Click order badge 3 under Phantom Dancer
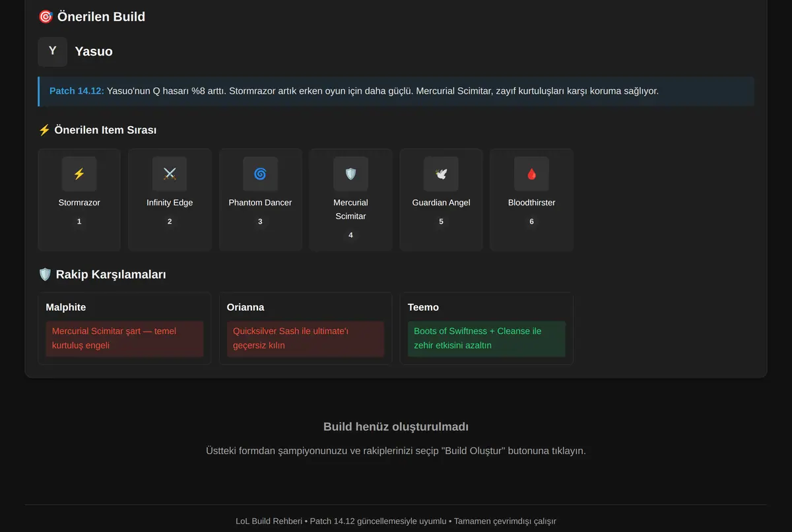 (x=260, y=222)
